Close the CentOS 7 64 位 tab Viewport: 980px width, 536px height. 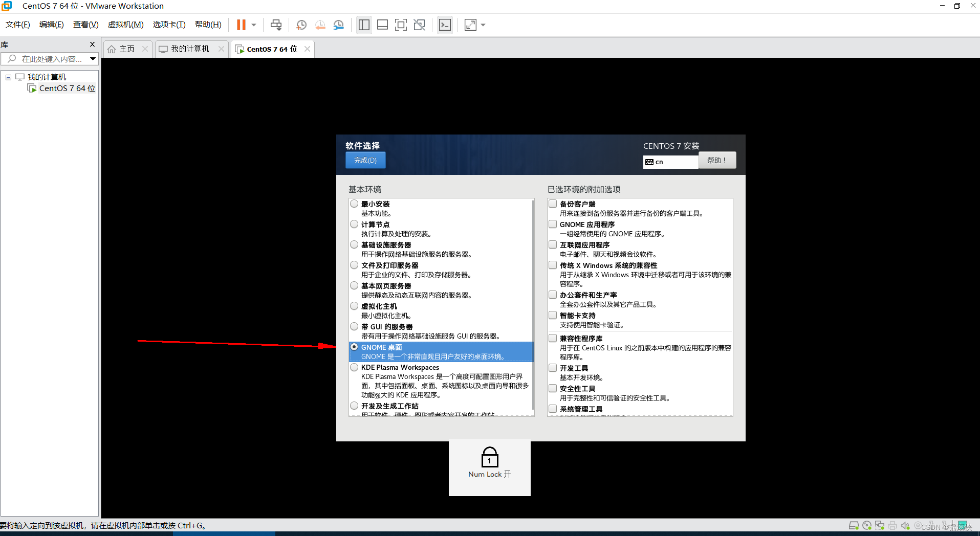coord(307,49)
